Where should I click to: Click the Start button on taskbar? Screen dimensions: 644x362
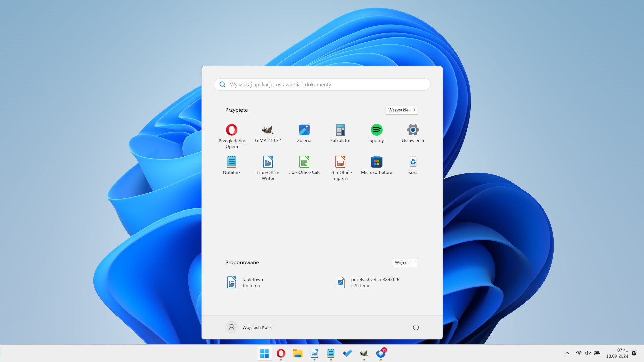pyautogui.click(x=264, y=353)
